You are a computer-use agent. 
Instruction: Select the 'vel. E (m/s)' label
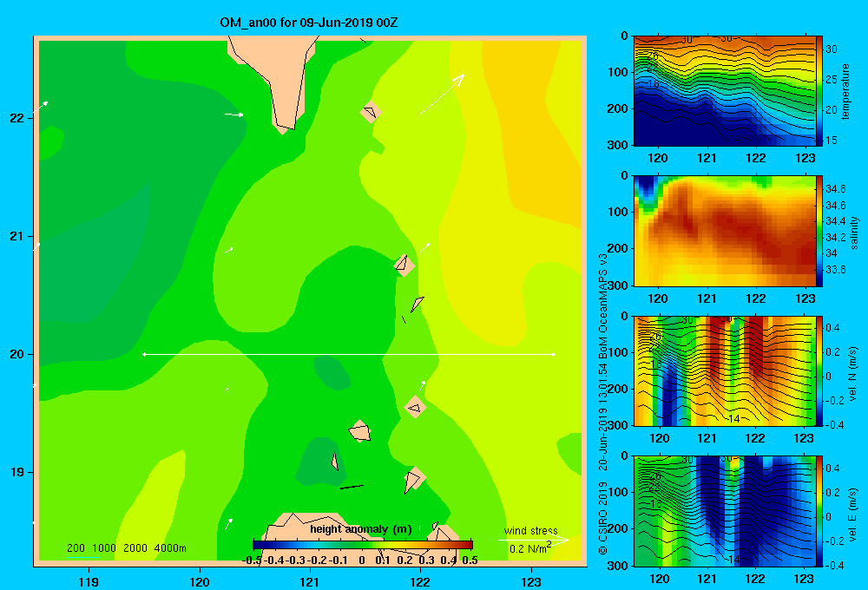pos(853,514)
